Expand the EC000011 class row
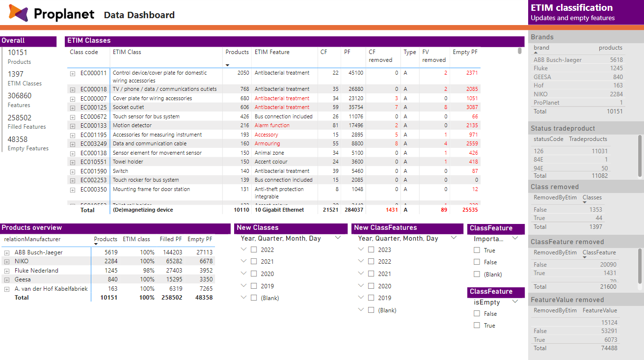This screenshot has height=360, width=644. point(73,74)
